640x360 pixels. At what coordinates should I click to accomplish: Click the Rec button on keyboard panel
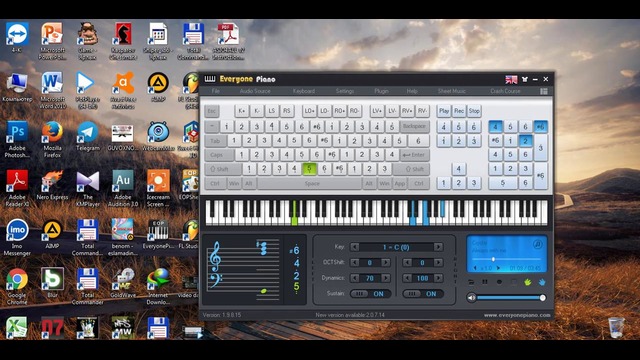459,111
